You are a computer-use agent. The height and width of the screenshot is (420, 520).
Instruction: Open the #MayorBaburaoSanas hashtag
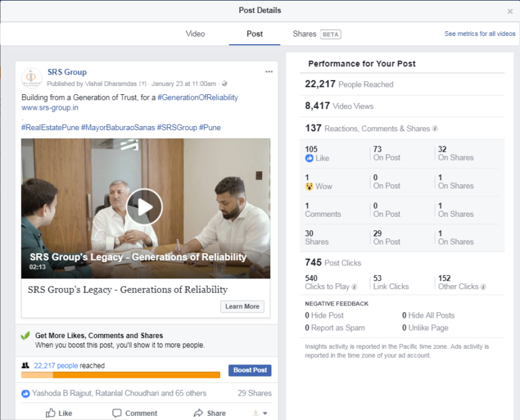click(x=118, y=127)
